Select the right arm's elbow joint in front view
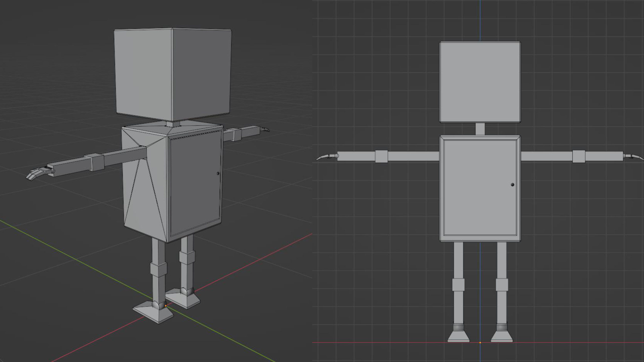644x362 pixels. 579,156
